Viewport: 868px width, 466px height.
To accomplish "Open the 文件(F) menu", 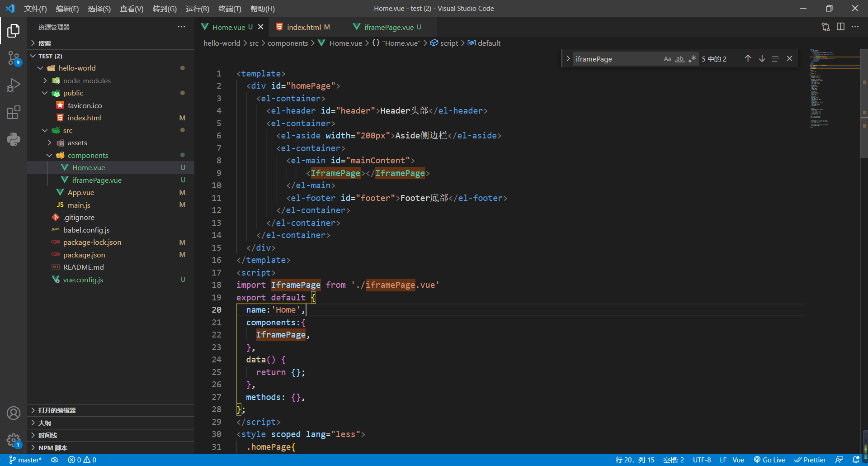I will point(35,9).
